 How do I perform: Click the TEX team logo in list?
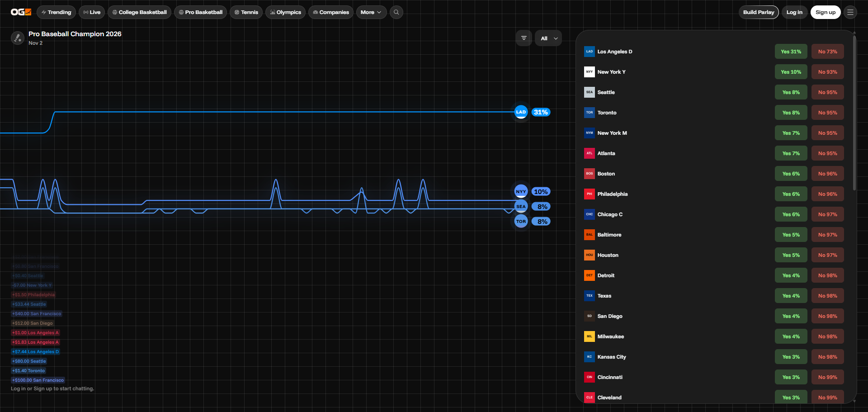pyautogui.click(x=590, y=296)
